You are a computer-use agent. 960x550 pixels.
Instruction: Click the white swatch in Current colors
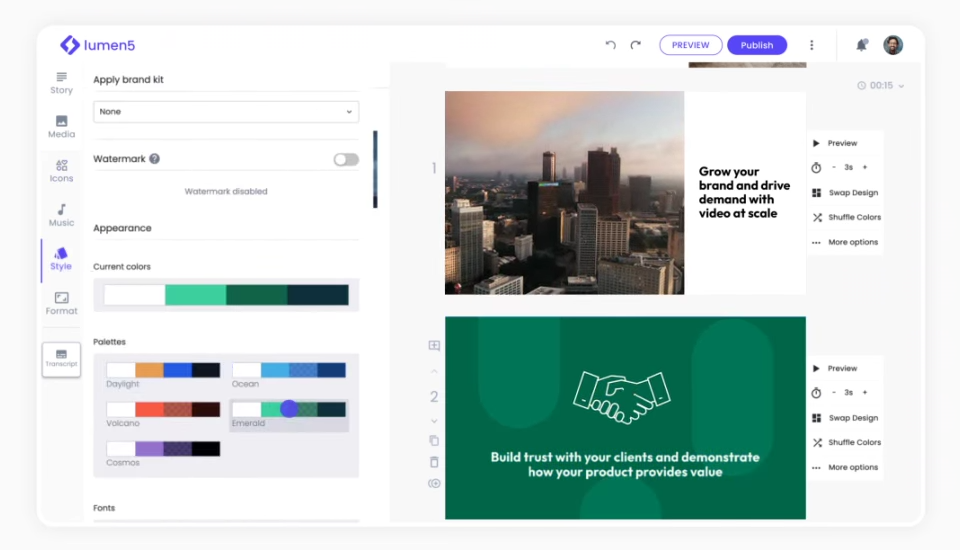[135, 295]
